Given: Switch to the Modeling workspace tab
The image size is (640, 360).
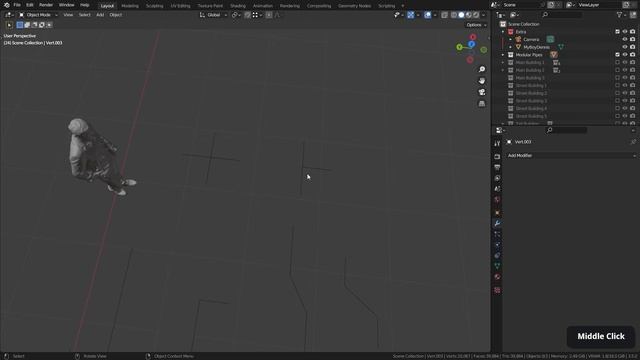Looking at the screenshot, I should 130,6.
